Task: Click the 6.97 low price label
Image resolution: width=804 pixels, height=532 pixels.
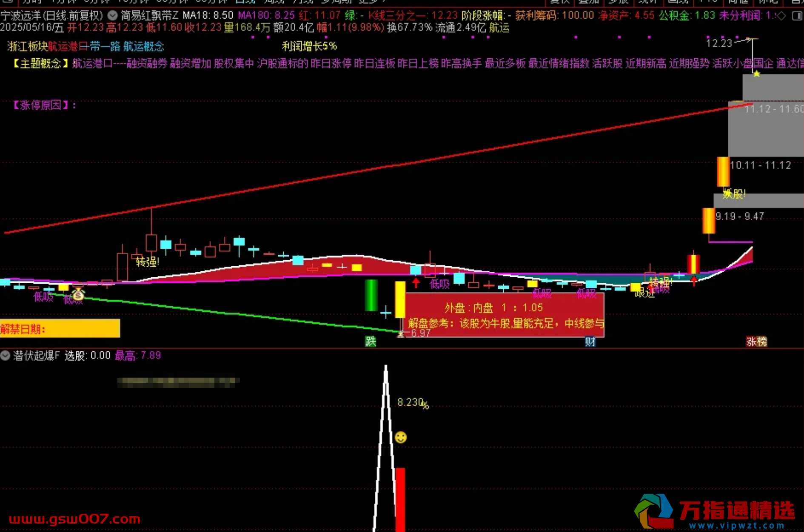Action: coord(421,333)
